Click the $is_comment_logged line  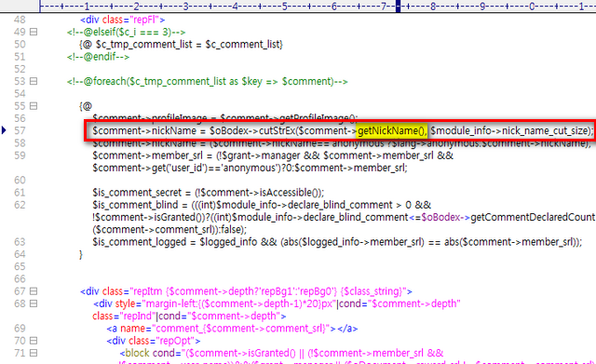pyautogui.click(x=337, y=242)
